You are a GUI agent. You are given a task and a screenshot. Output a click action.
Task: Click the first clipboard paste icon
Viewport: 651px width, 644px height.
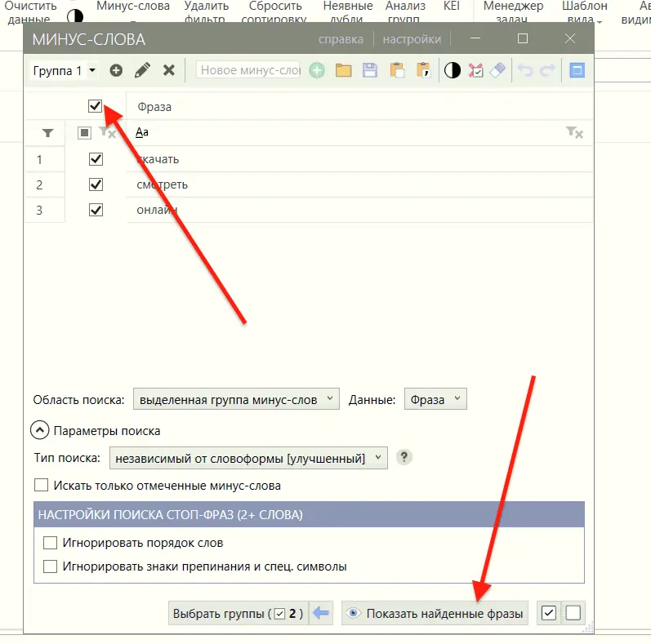click(396, 70)
